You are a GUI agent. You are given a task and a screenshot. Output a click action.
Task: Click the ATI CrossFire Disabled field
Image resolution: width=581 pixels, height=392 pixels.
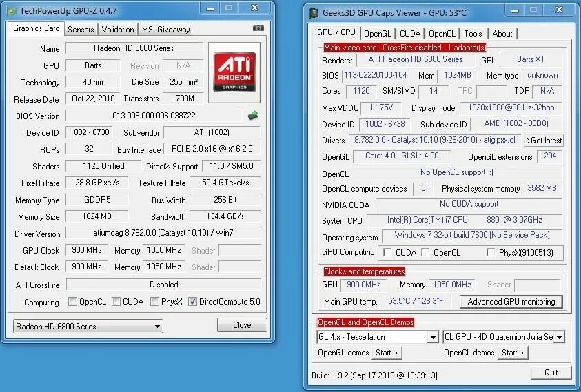163,285
